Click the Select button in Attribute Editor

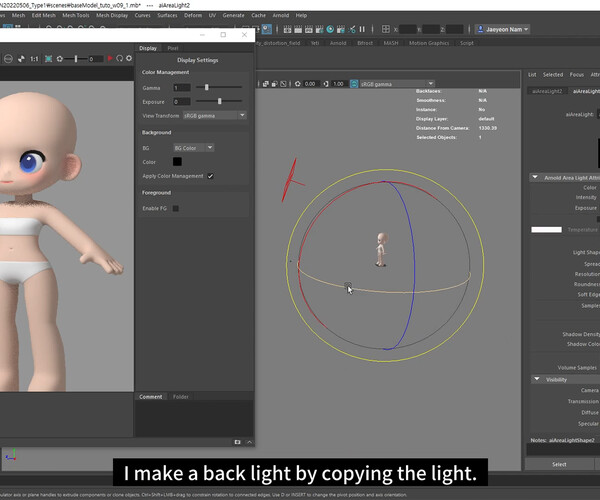pos(559,464)
